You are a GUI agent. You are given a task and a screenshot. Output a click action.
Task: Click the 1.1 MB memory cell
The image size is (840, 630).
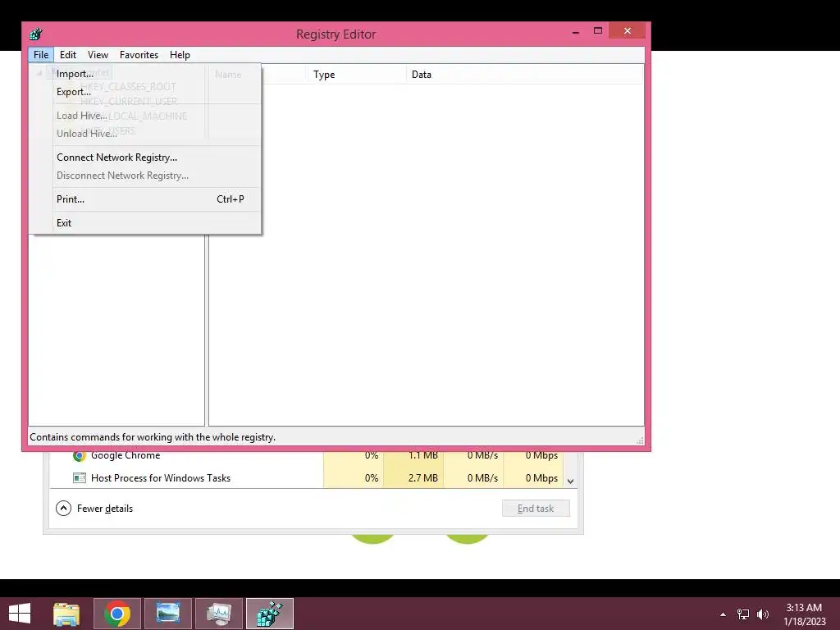click(414, 455)
